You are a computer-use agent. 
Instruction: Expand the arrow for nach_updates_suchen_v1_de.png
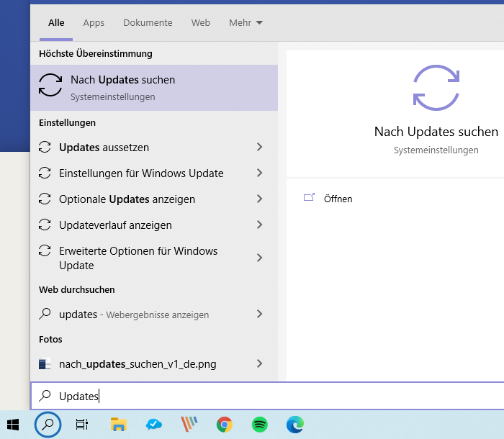[260, 363]
